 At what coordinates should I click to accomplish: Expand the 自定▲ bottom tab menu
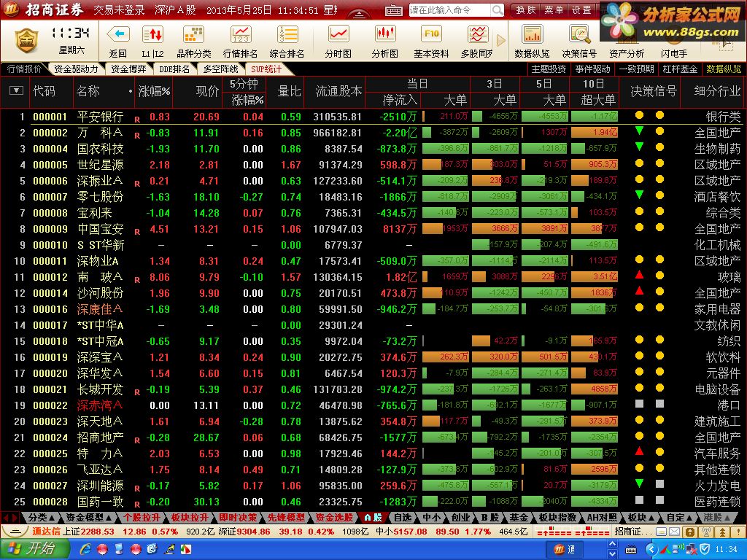tap(679, 517)
